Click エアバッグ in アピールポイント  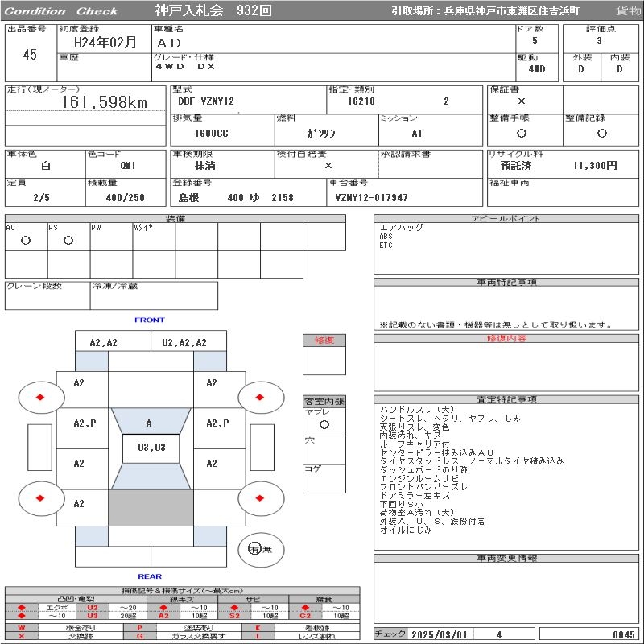(x=401, y=228)
